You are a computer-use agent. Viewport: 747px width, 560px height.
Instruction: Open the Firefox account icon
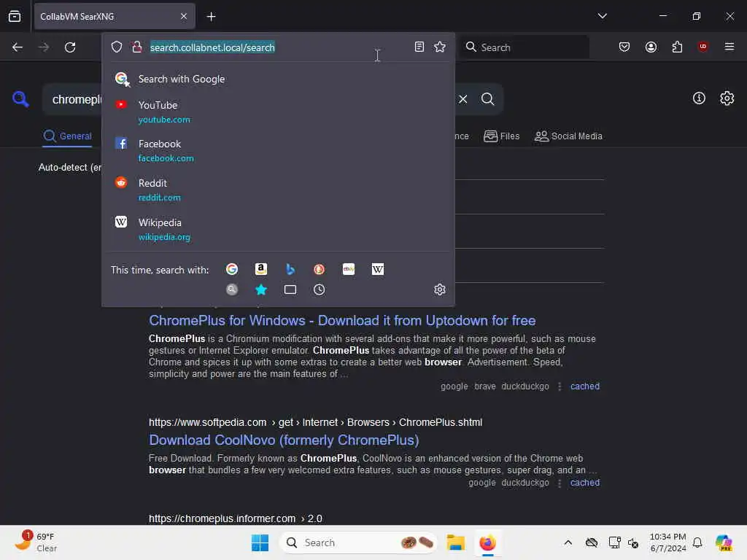651,47
